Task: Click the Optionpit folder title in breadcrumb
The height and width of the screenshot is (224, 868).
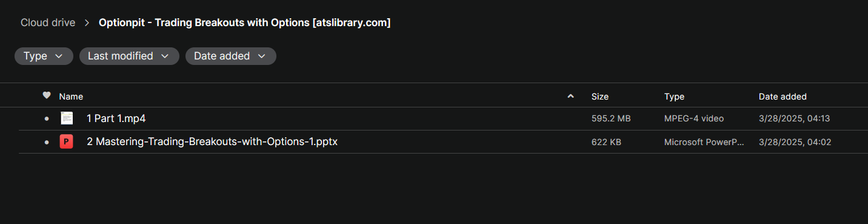Action: [244, 22]
